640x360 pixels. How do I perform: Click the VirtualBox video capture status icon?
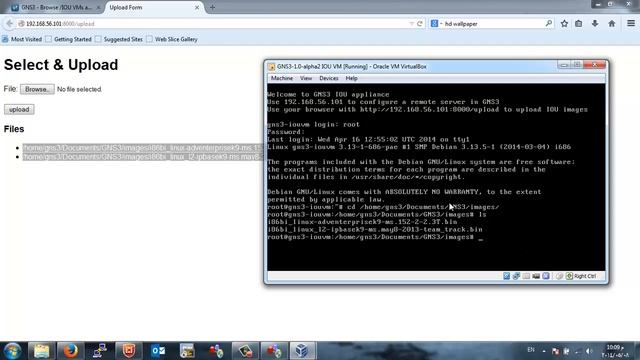(536, 276)
